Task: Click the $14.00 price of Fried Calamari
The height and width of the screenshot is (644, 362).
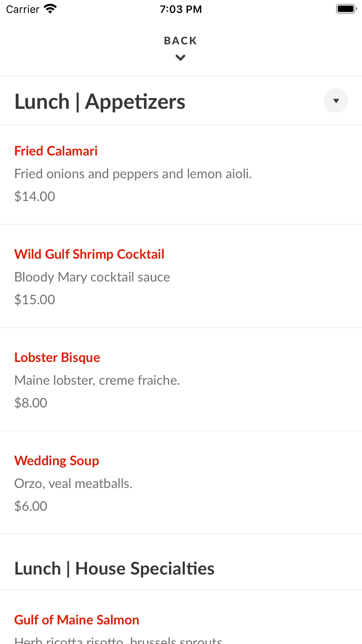Action: point(35,196)
